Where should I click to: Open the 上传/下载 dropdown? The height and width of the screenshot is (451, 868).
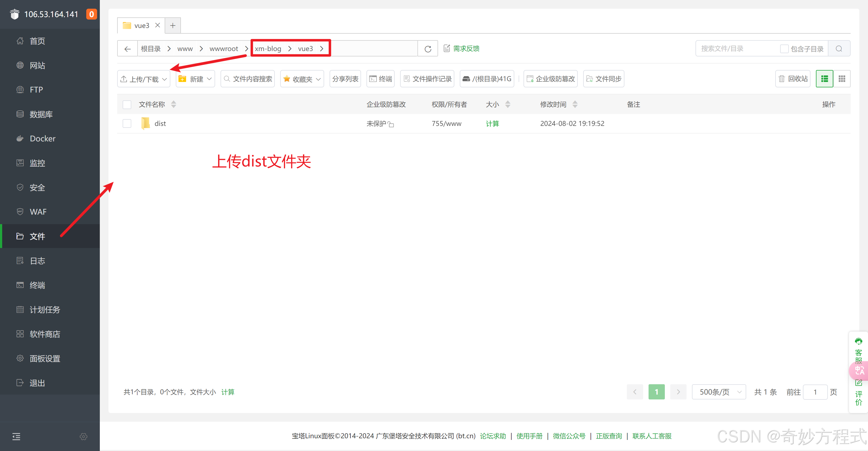point(144,79)
